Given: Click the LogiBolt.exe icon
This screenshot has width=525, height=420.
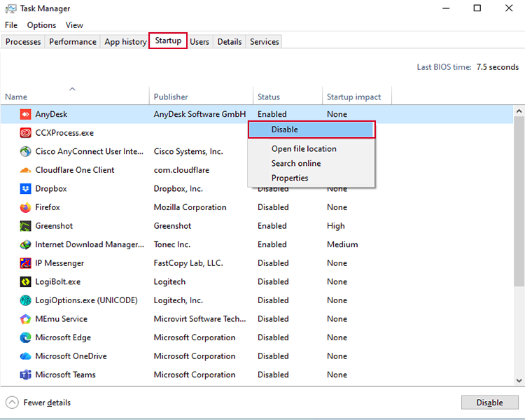Looking at the screenshot, I should pos(25,281).
